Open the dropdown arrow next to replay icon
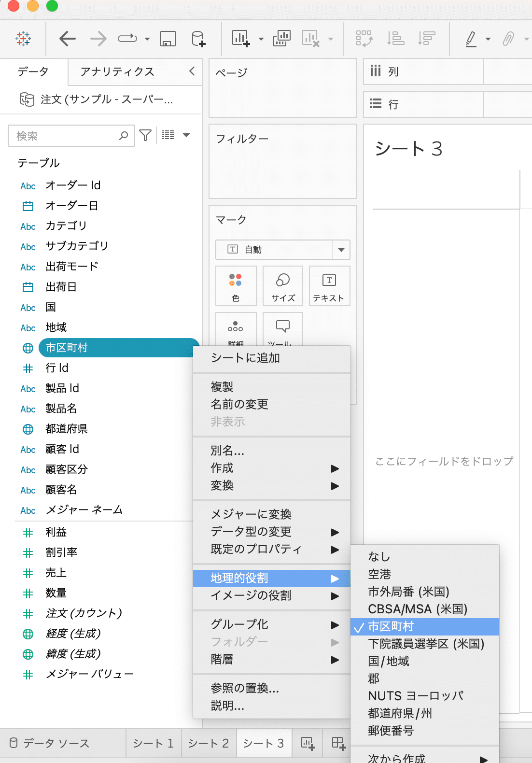The image size is (532, 763). (147, 39)
